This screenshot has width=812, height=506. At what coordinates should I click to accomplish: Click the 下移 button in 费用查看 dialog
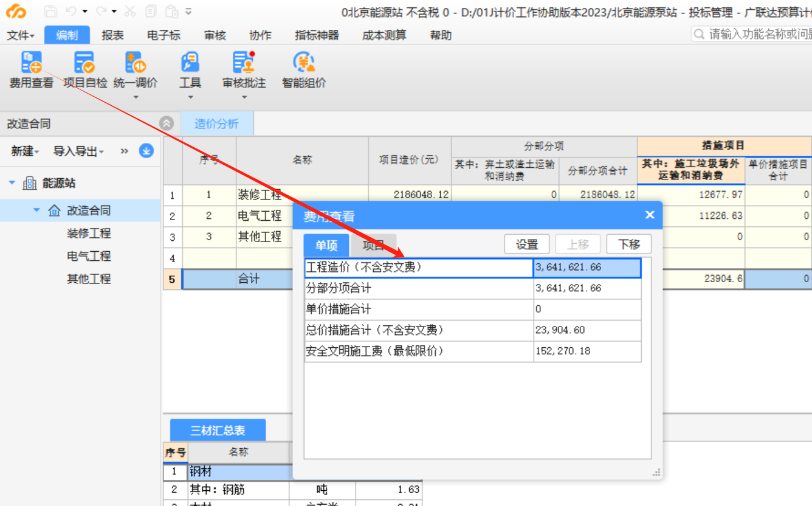pos(629,244)
